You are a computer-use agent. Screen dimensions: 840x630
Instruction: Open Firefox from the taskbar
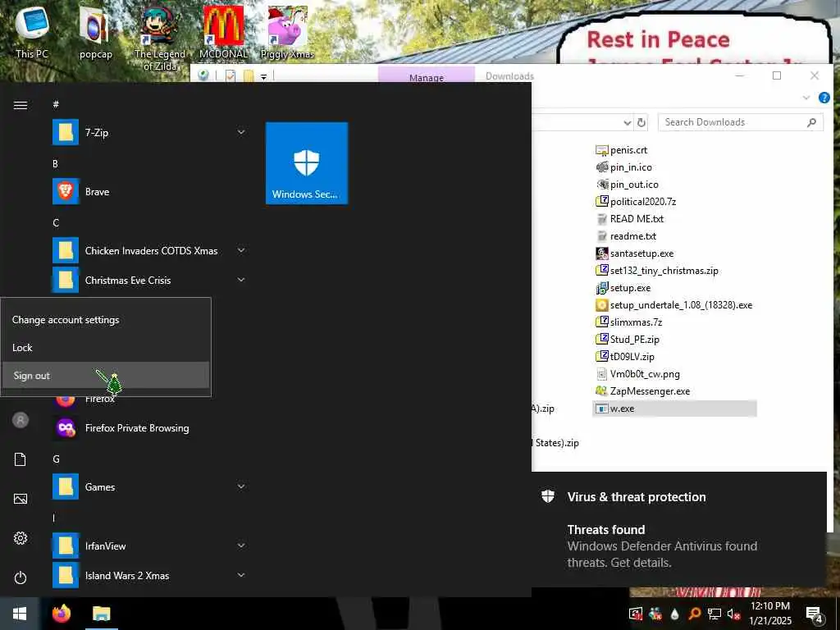click(62, 614)
